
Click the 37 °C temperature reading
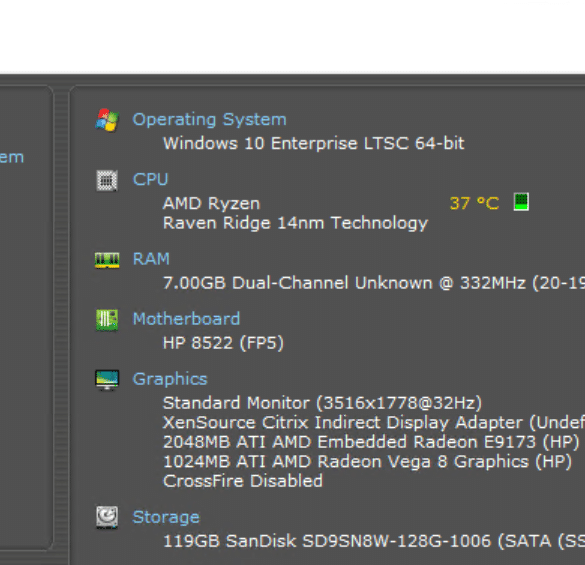[x=474, y=203]
